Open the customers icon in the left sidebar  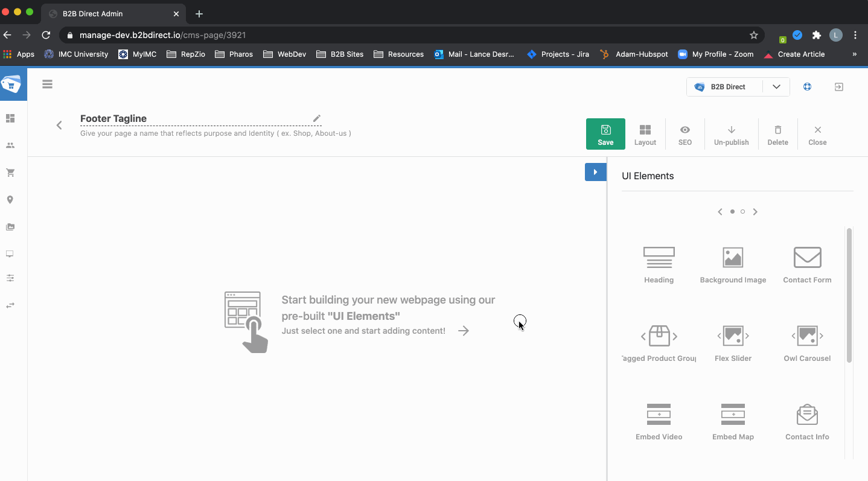pyautogui.click(x=10, y=145)
